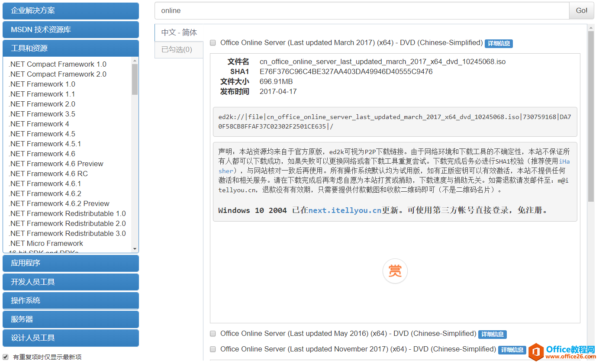Switch to the 已勾选(0) tab
Screen dimensions: 599x364
pyautogui.click(x=178, y=49)
